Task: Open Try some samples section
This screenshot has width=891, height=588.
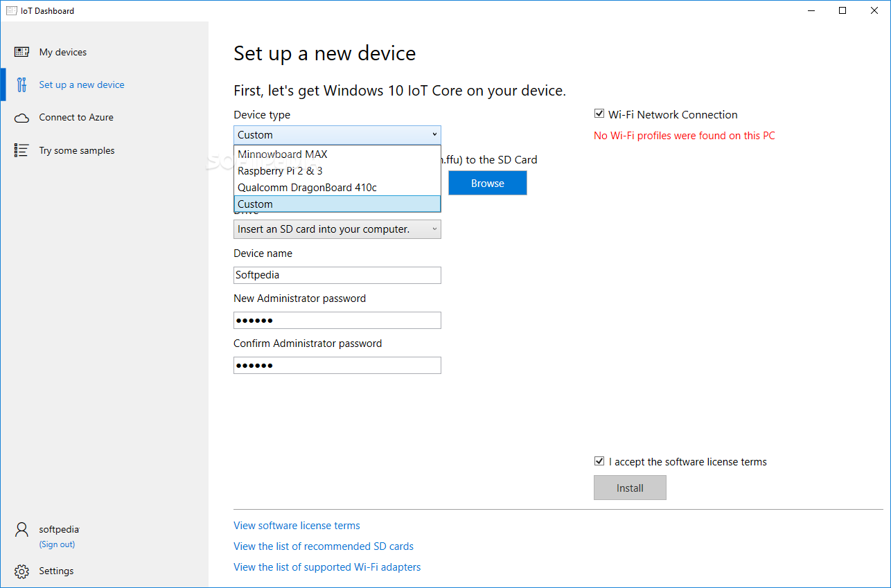Action: (x=77, y=150)
